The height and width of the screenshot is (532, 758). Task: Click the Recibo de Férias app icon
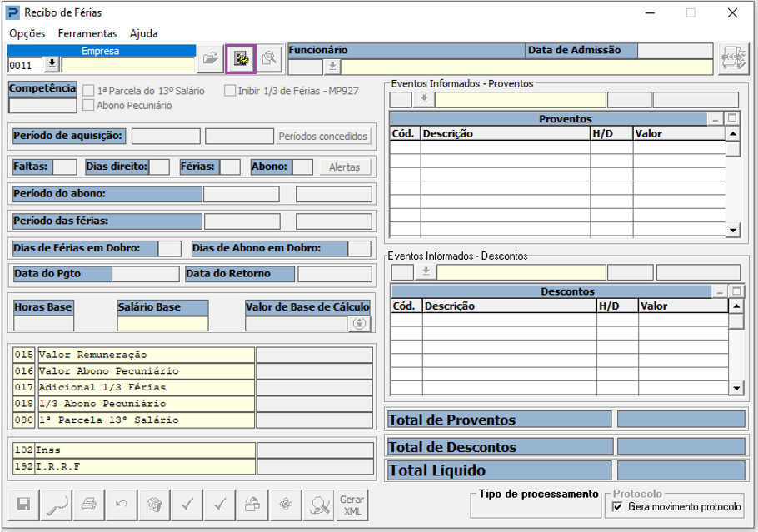(x=12, y=12)
